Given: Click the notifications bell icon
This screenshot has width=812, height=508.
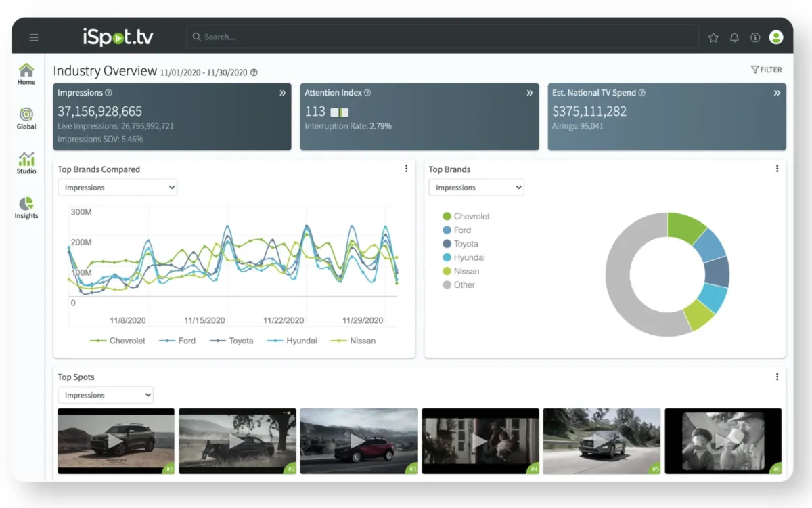Looking at the screenshot, I should click(x=734, y=37).
